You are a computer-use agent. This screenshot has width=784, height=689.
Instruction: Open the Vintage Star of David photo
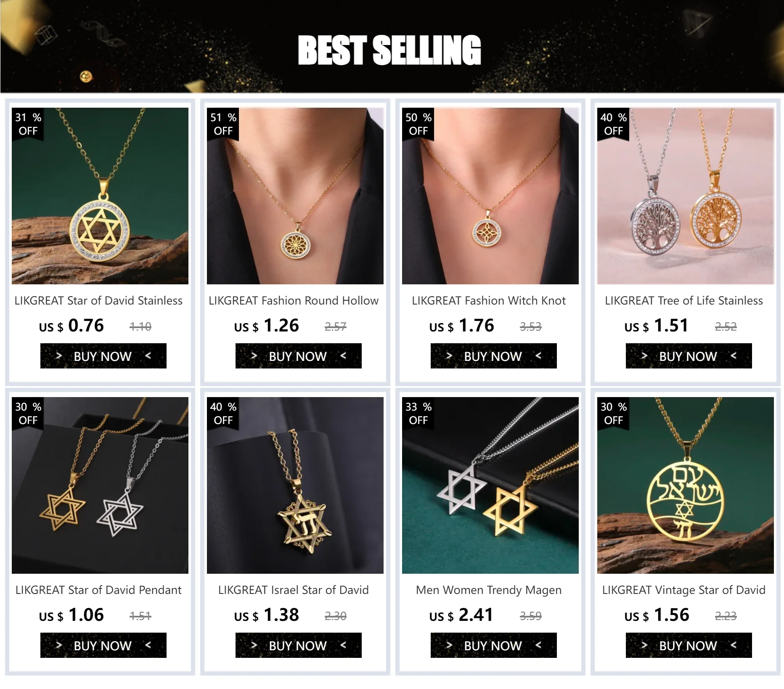(x=686, y=485)
